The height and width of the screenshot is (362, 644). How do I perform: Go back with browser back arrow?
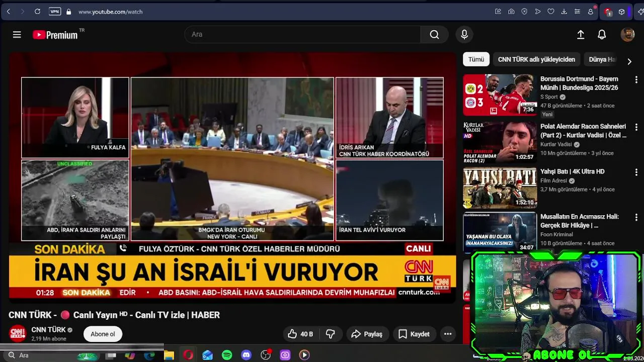[9, 12]
